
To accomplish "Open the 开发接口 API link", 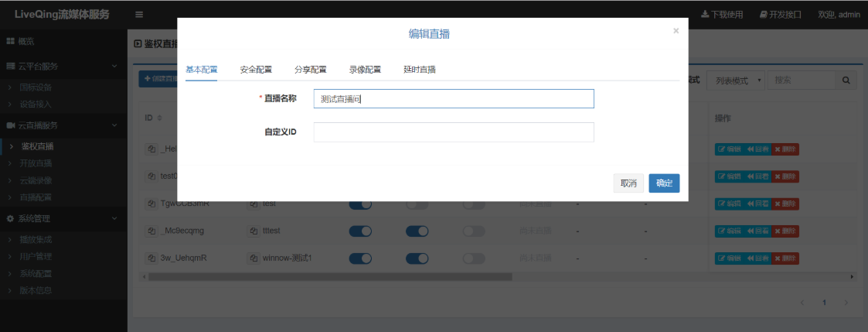I will click(x=781, y=15).
